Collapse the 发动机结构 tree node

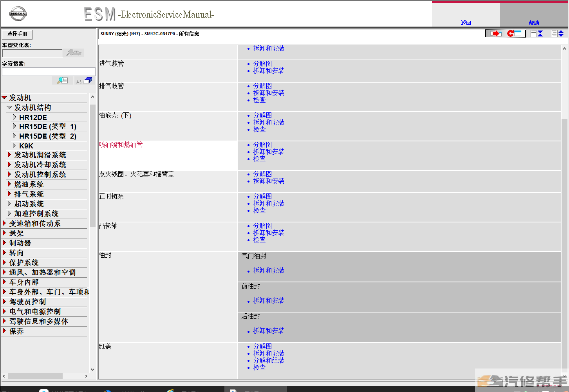pos(9,107)
